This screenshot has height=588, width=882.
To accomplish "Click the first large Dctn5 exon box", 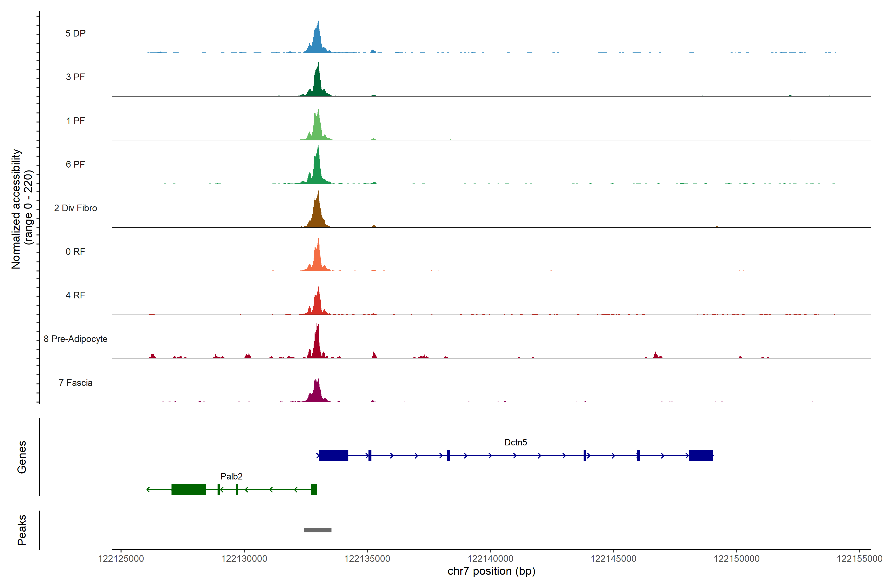I will click(x=333, y=455).
